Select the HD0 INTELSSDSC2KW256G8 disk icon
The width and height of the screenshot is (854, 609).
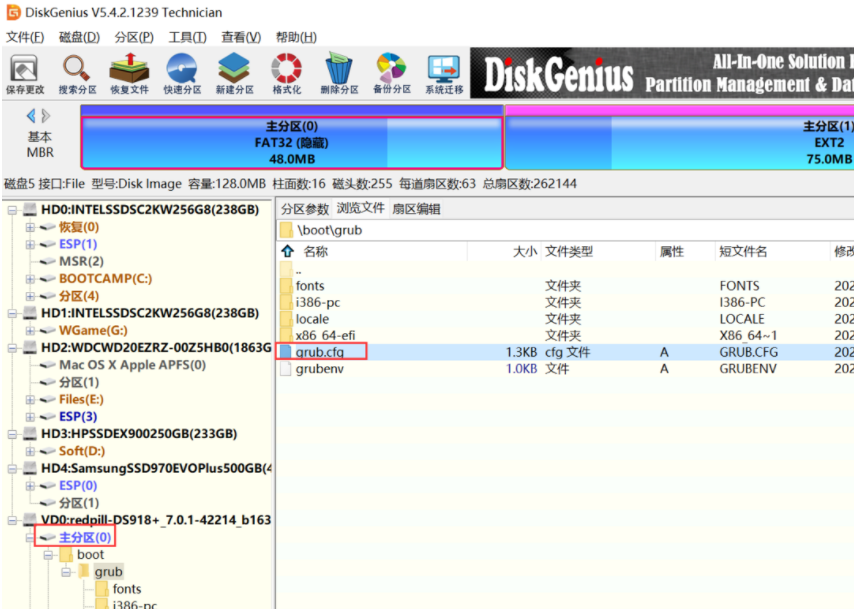30,210
